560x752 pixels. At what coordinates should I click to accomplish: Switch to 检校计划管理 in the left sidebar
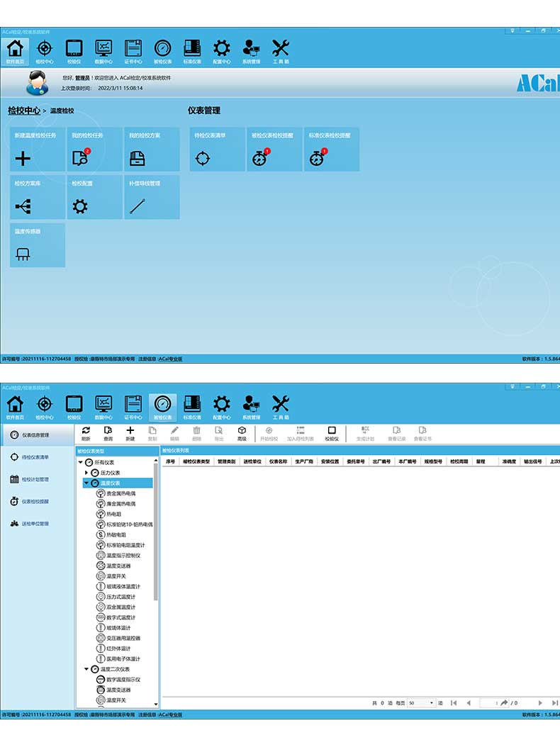(x=35, y=479)
